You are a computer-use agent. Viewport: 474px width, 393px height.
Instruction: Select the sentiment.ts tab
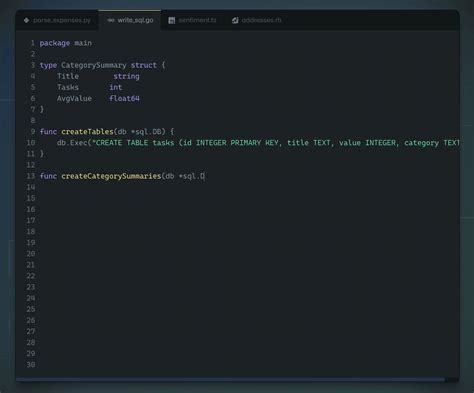[x=192, y=20]
